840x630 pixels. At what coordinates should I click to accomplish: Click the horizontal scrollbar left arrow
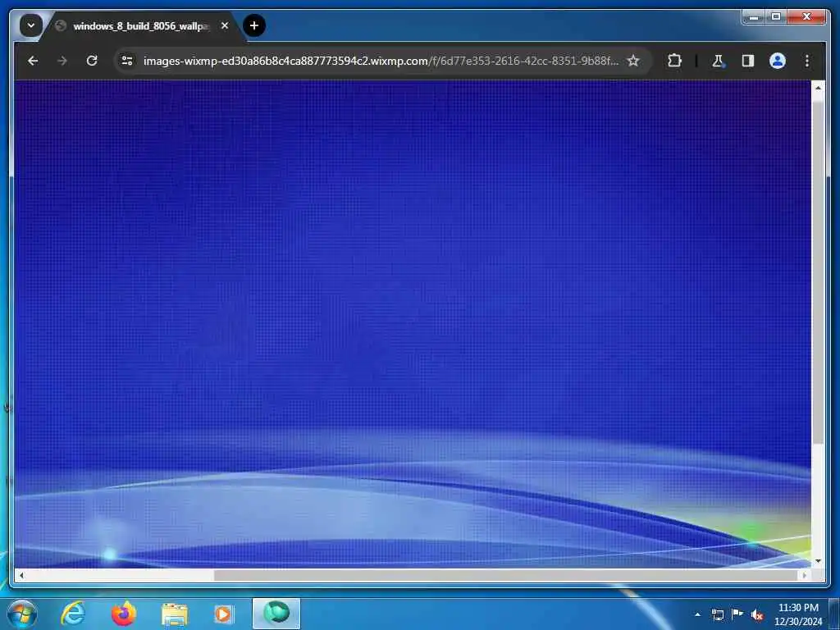coord(21,575)
